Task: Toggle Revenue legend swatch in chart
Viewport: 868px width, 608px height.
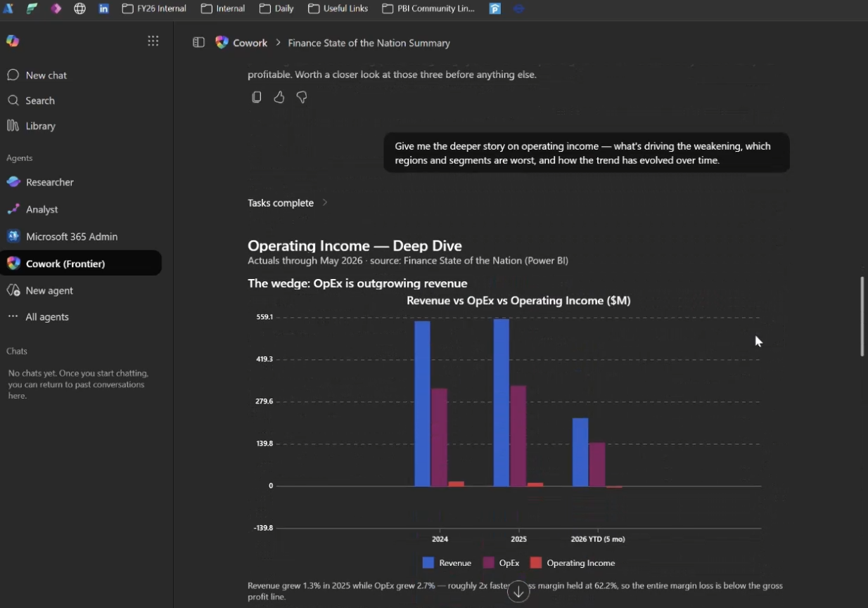Action: click(428, 563)
